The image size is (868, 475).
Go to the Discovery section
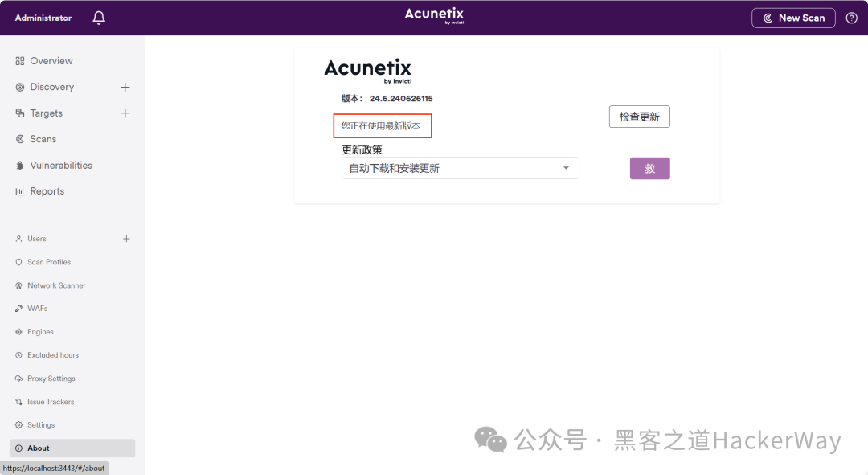point(52,87)
